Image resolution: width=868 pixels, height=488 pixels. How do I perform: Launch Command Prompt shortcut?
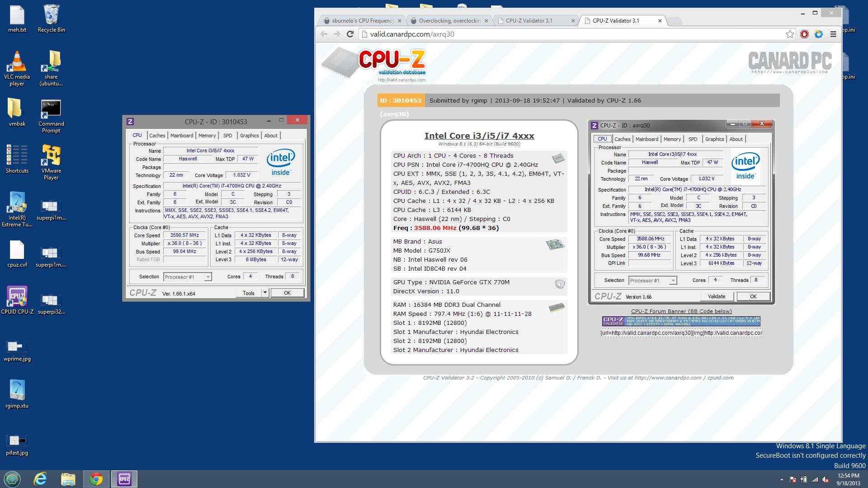51,116
